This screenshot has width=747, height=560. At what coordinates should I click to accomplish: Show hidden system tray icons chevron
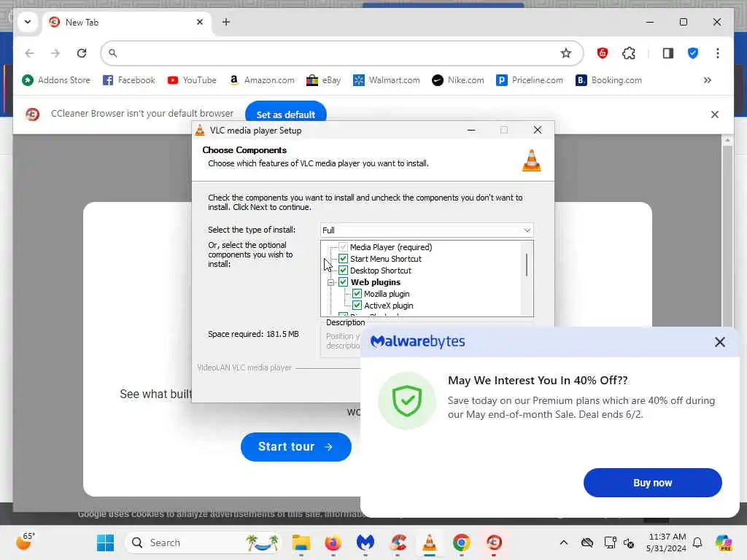[564, 542]
